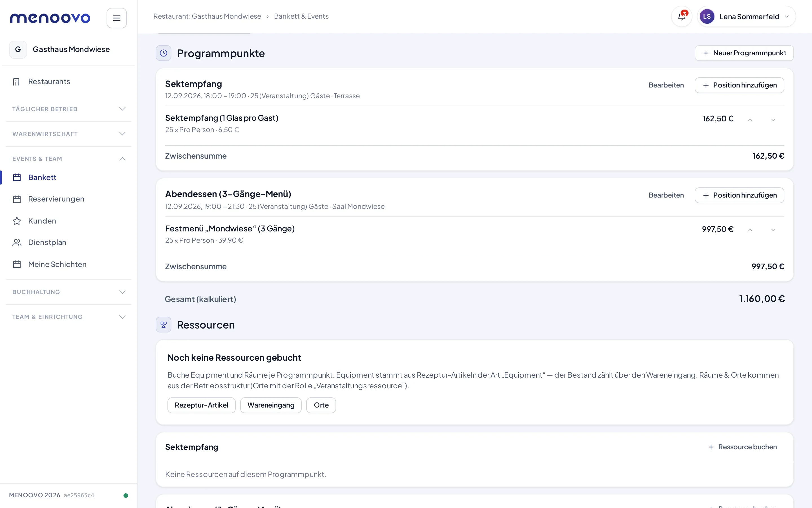Move Festmenü position up with arrow
812x508 pixels.
[750, 230]
